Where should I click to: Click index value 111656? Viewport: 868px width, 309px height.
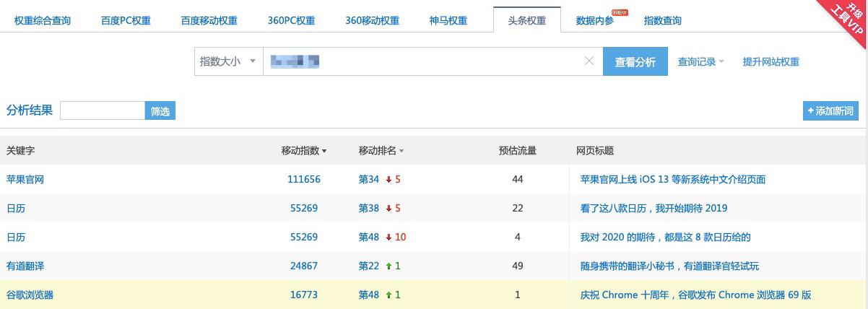click(304, 179)
